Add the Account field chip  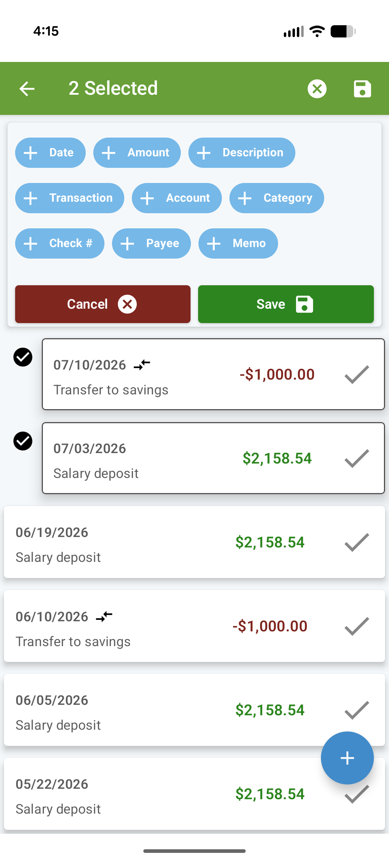177,198
